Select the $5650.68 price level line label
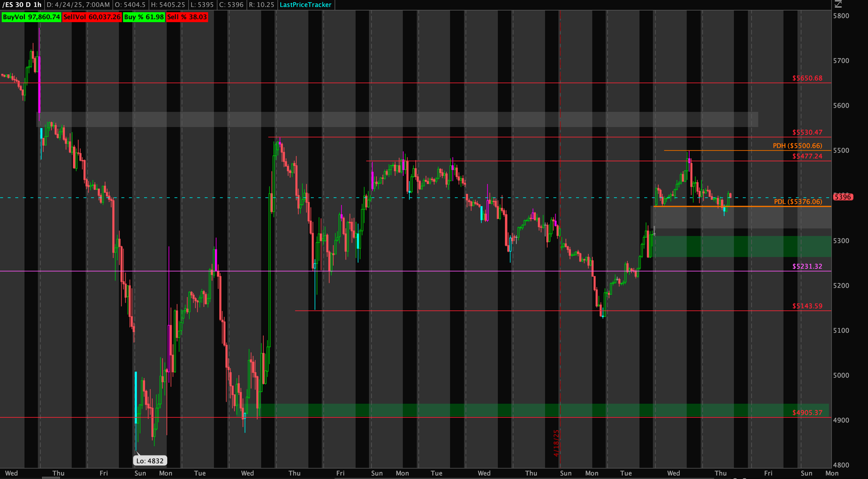Screen dimensions: 868x479 click(x=807, y=78)
